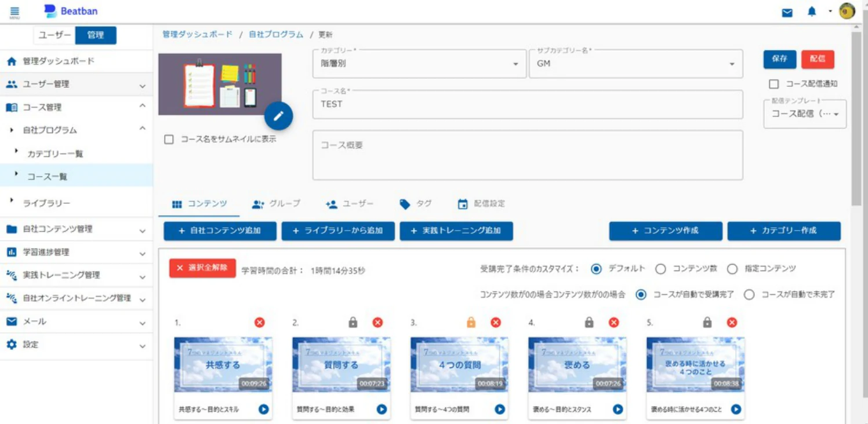The height and width of the screenshot is (424, 868).
Task: Play the 質問する～目的と効果 video
Action: coord(382,409)
